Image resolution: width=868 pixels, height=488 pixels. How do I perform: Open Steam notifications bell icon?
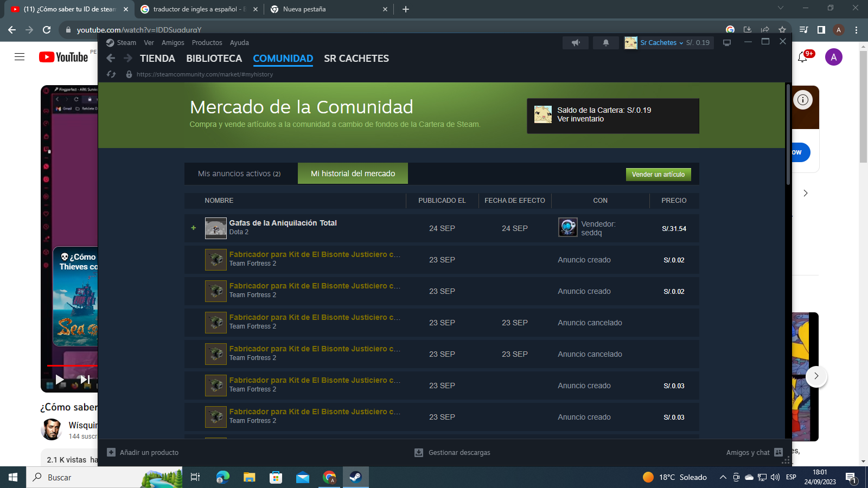point(606,42)
